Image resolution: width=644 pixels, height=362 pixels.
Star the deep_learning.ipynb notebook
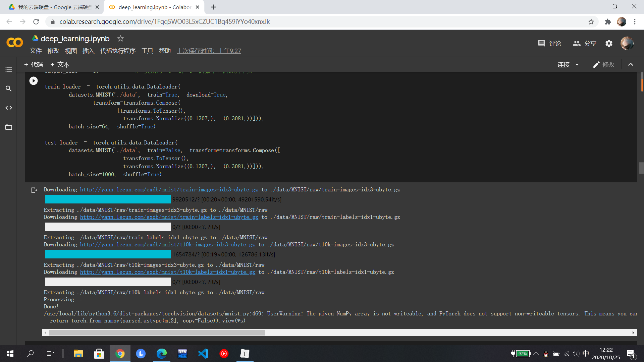120,39
